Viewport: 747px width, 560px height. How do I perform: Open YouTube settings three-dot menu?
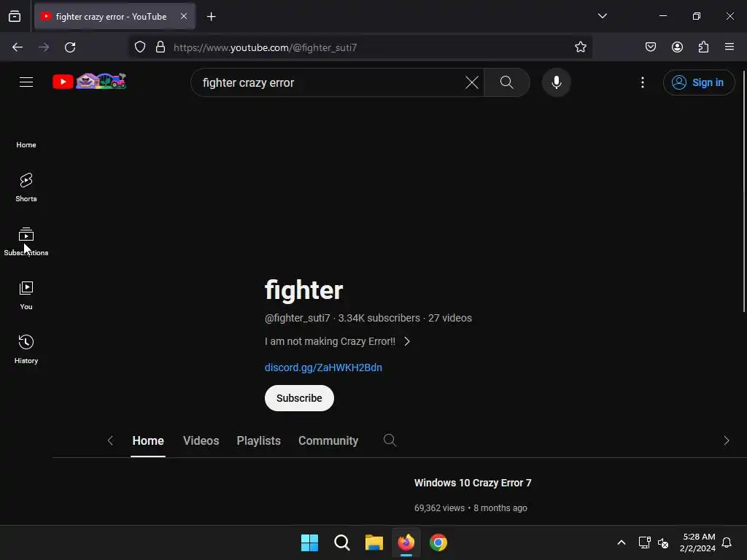[x=642, y=82]
